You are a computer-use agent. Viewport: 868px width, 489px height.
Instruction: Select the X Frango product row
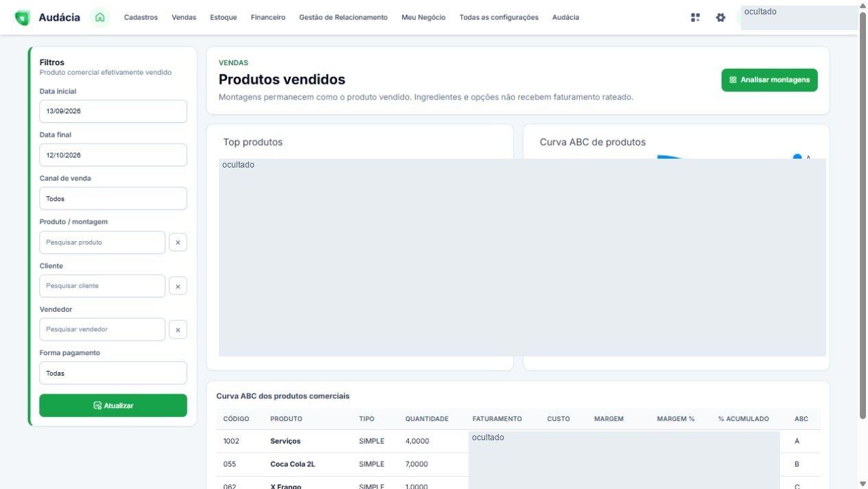click(x=518, y=483)
